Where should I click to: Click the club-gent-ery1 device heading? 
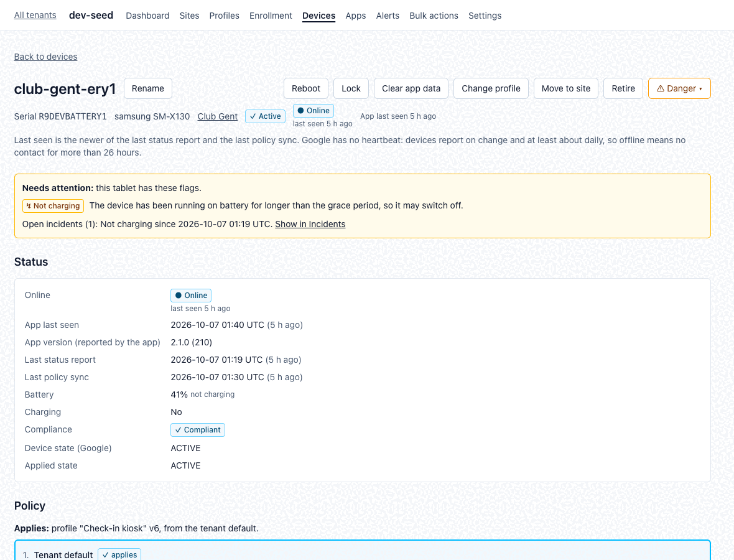pyautogui.click(x=65, y=89)
